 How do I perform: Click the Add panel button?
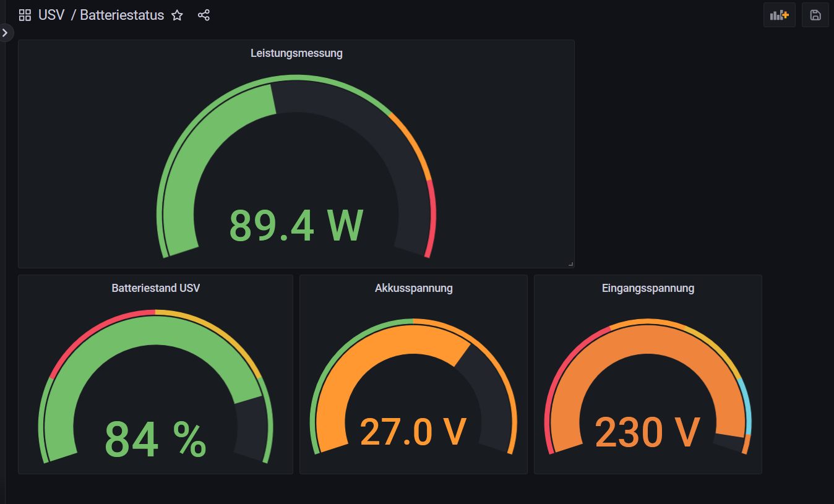point(780,15)
